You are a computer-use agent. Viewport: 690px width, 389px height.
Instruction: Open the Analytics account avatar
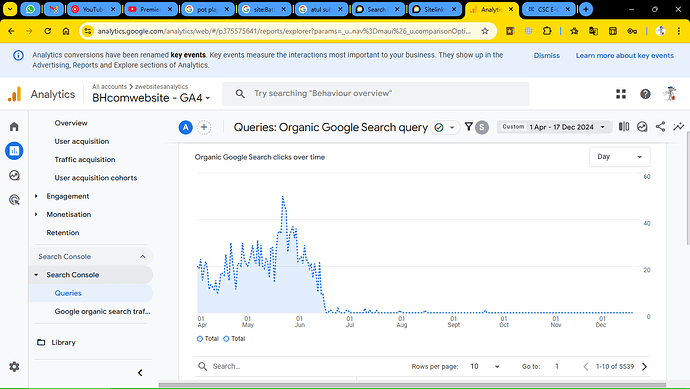(x=670, y=94)
